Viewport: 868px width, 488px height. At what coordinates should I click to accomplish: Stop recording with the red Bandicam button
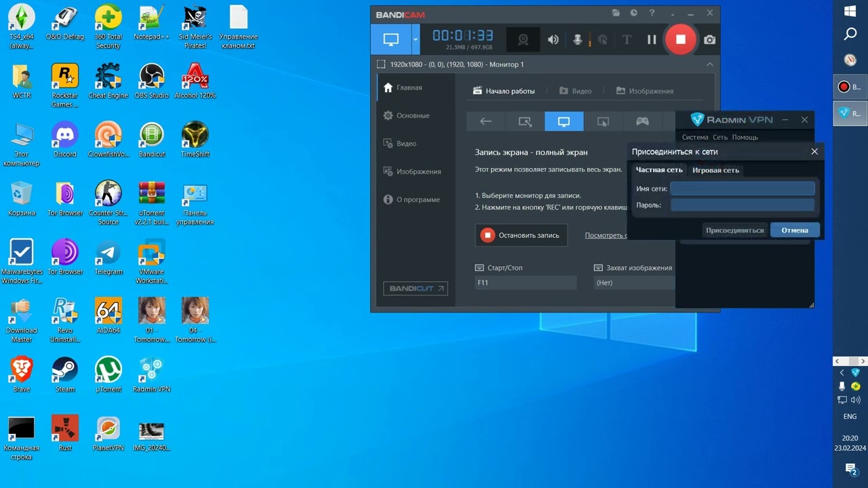(x=680, y=39)
